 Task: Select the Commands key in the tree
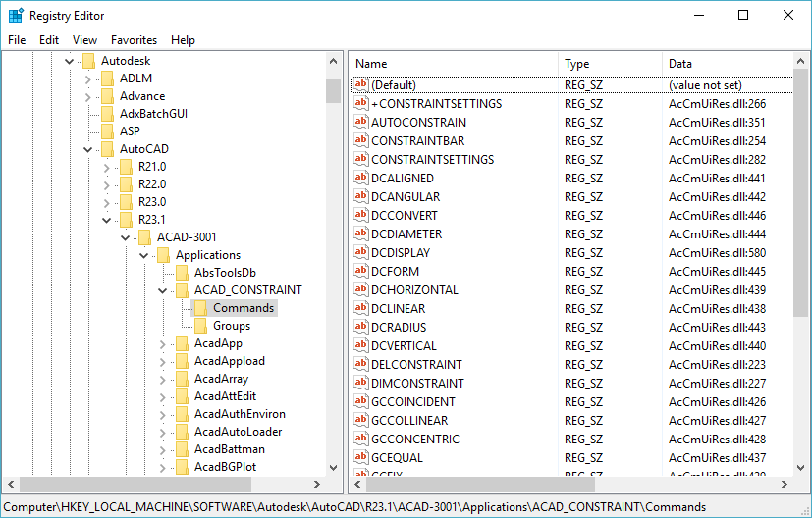[244, 308]
